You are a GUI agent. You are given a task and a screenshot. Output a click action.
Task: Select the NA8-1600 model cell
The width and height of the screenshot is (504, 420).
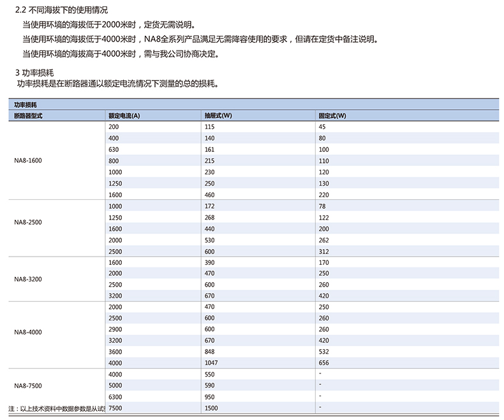tap(29, 161)
